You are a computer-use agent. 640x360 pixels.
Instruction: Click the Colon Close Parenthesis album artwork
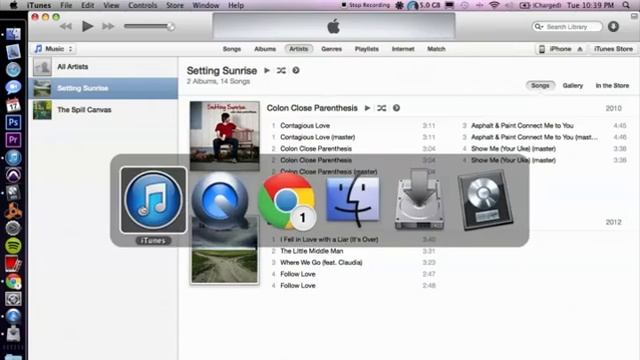pos(224,136)
